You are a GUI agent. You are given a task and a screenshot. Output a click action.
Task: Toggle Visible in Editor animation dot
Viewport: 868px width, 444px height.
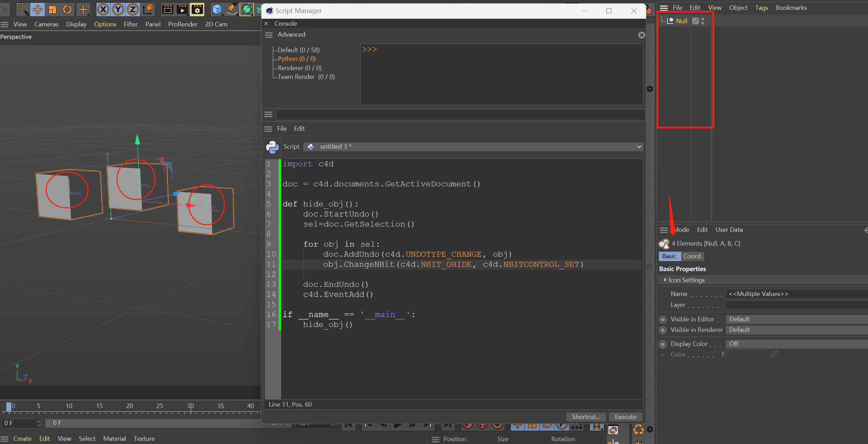pos(663,319)
